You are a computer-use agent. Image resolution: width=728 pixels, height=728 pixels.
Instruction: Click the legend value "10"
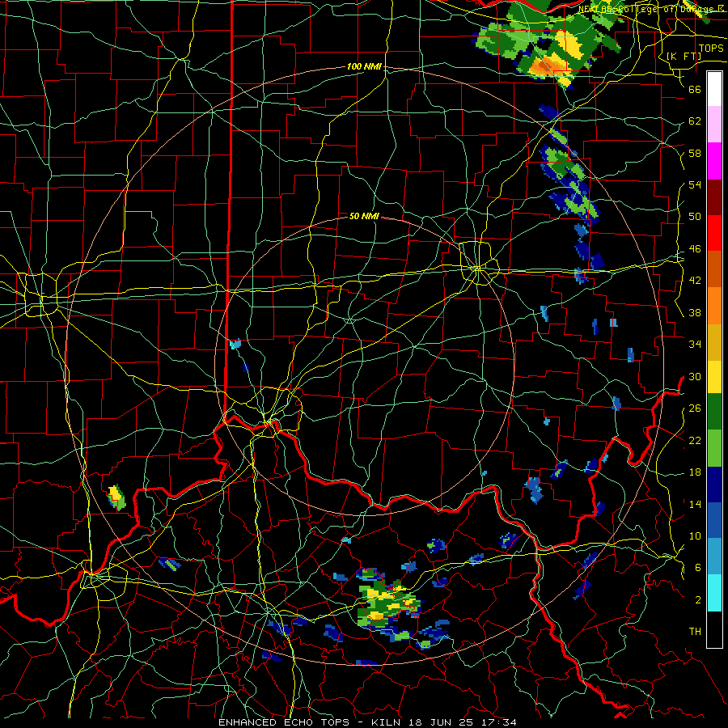[695, 535]
